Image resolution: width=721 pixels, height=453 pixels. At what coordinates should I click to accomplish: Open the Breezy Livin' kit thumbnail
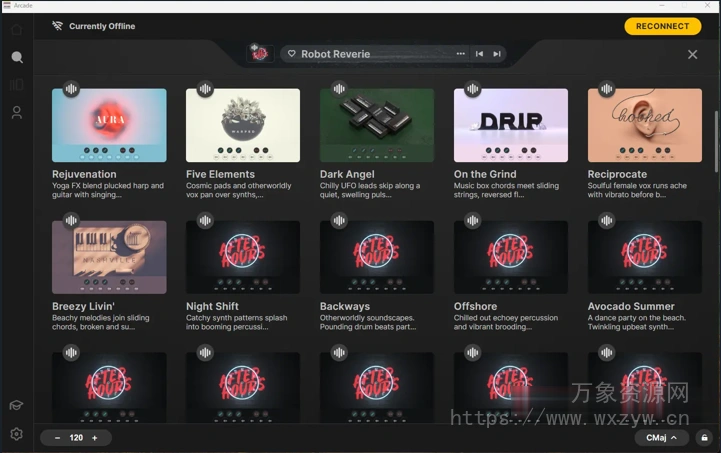[109, 257]
